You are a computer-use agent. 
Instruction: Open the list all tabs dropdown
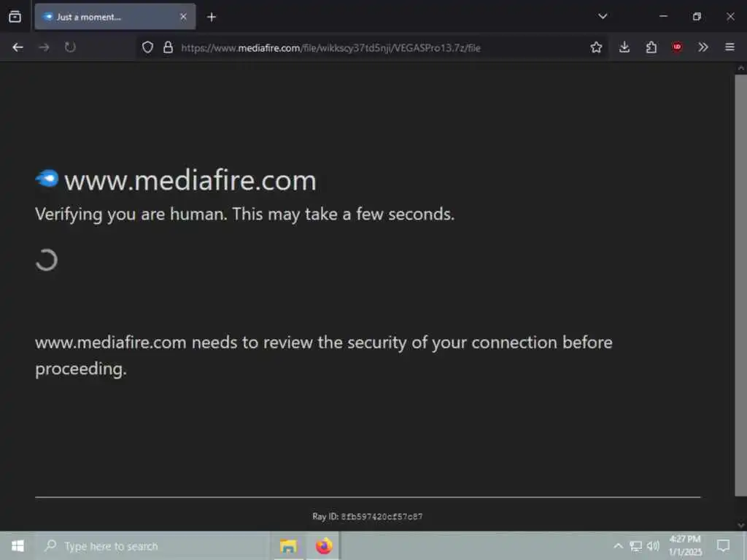point(603,16)
